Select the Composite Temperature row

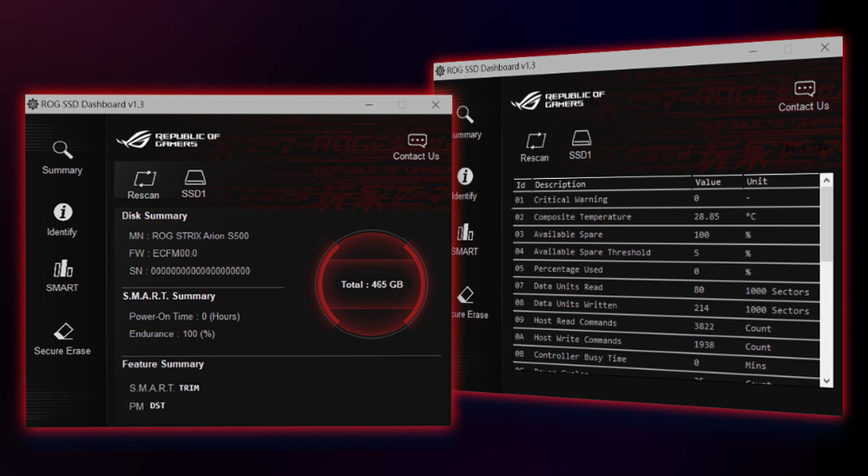tap(666, 216)
